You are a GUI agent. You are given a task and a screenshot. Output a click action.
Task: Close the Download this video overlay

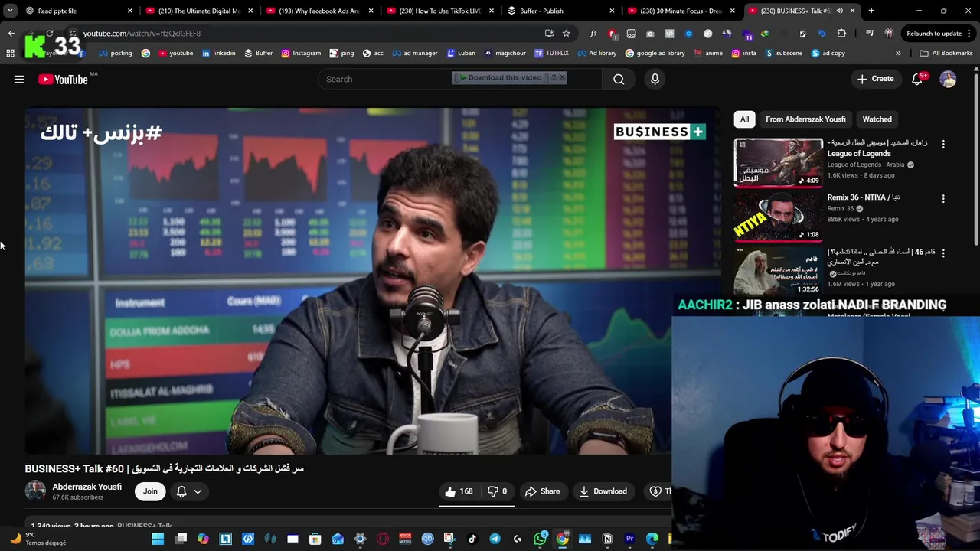point(562,77)
